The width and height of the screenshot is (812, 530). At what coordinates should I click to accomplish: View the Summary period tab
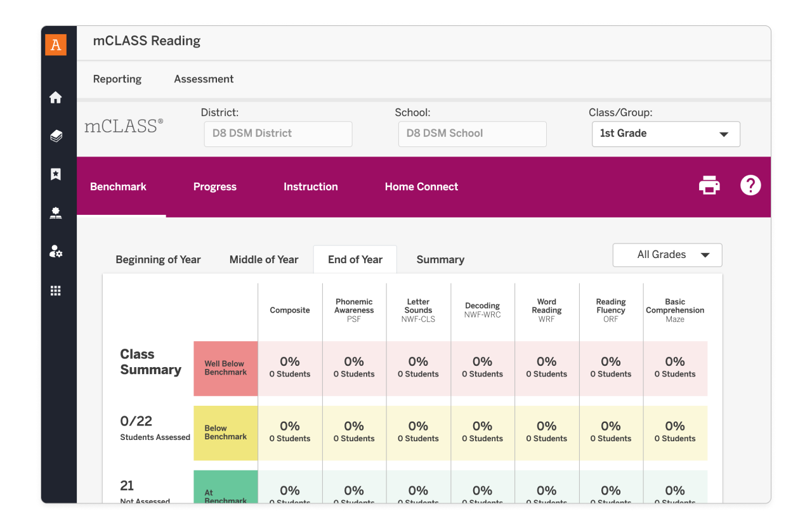tap(440, 260)
